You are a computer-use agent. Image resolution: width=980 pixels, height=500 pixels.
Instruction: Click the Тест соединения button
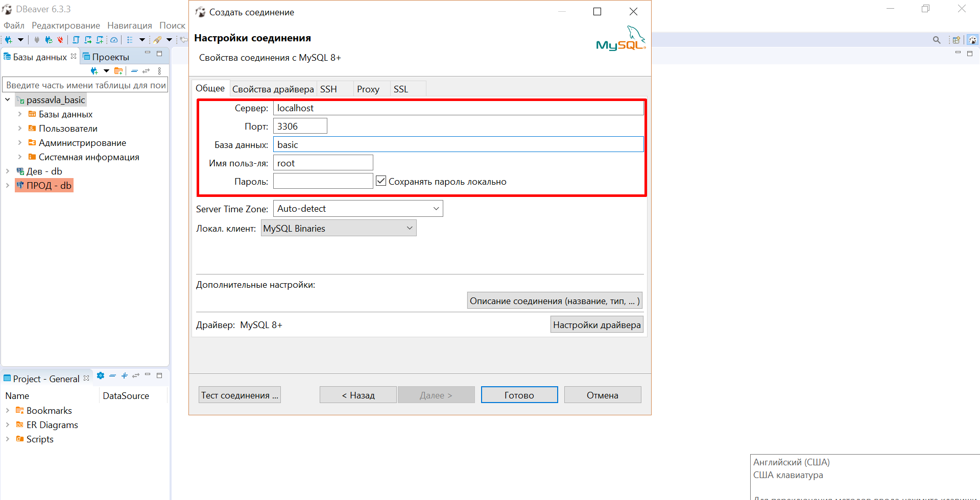[x=240, y=395]
